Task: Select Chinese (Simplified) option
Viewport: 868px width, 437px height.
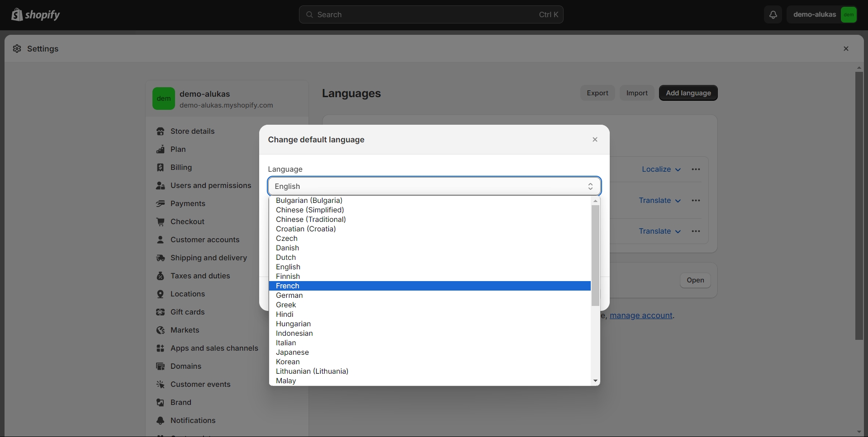Action: click(x=310, y=210)
